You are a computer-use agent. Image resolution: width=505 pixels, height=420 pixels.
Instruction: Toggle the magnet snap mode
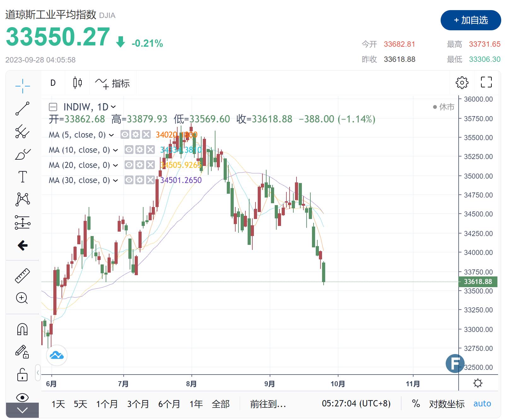point(22,329)
